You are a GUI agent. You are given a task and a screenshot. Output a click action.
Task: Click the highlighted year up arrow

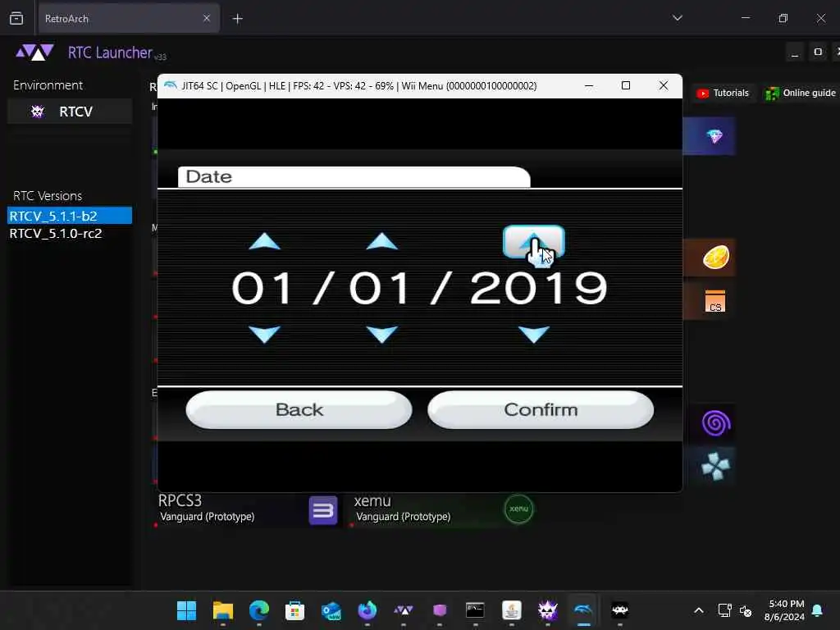(533, 242)
